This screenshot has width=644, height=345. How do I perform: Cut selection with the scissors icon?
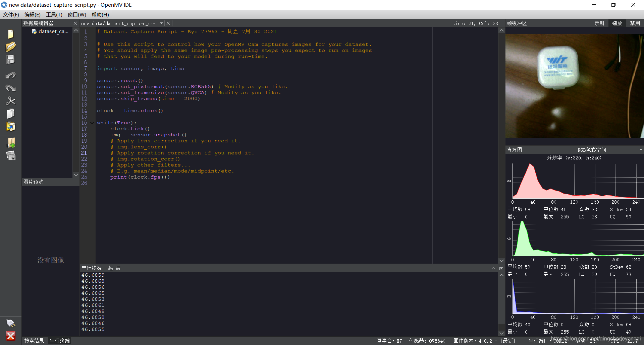tap(11, 101)
